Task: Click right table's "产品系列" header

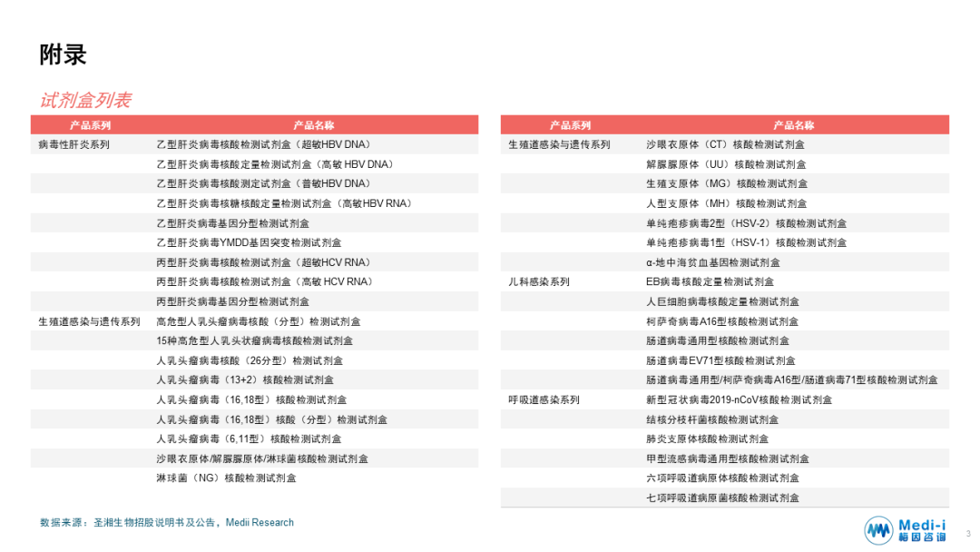Action: (570, 125)
